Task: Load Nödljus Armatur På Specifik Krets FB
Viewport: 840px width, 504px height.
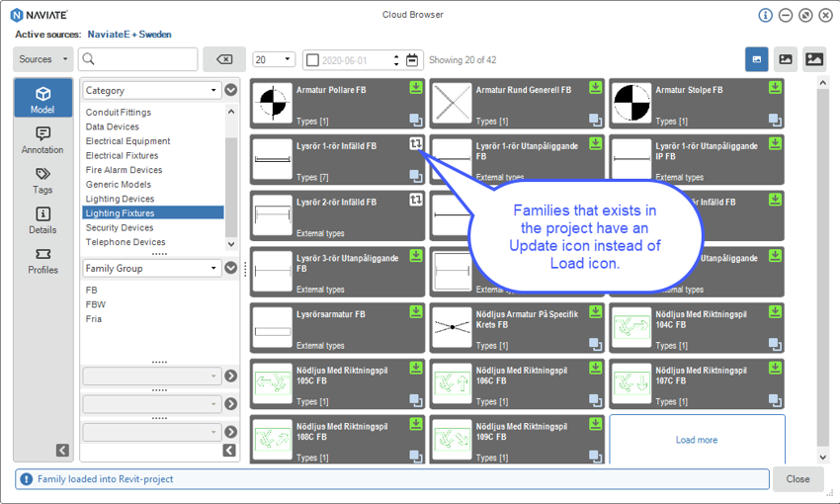Action: (596, 311)
